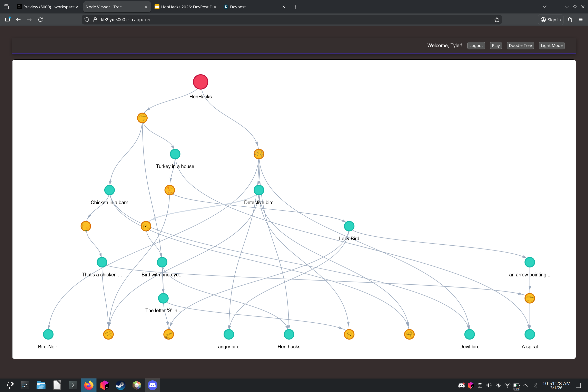Toggle the volume tray icon
This screenshot has height=392, width=588.
click(489, 385)
